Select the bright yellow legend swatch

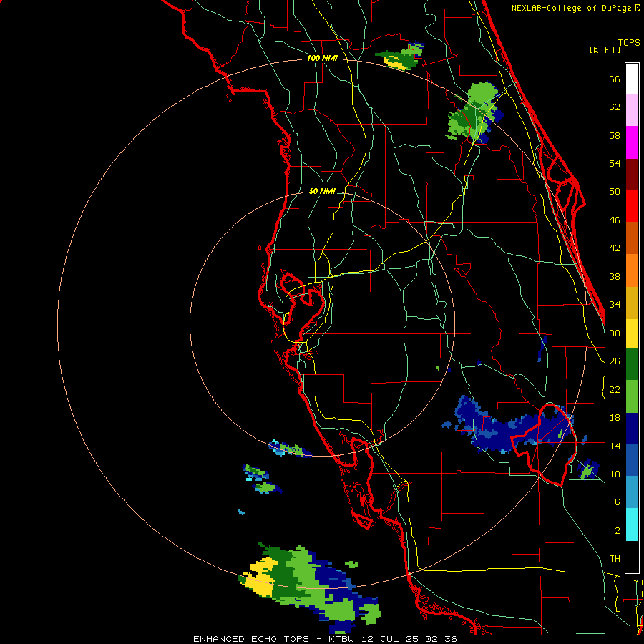pyautogui.click(x=632, y=333)
